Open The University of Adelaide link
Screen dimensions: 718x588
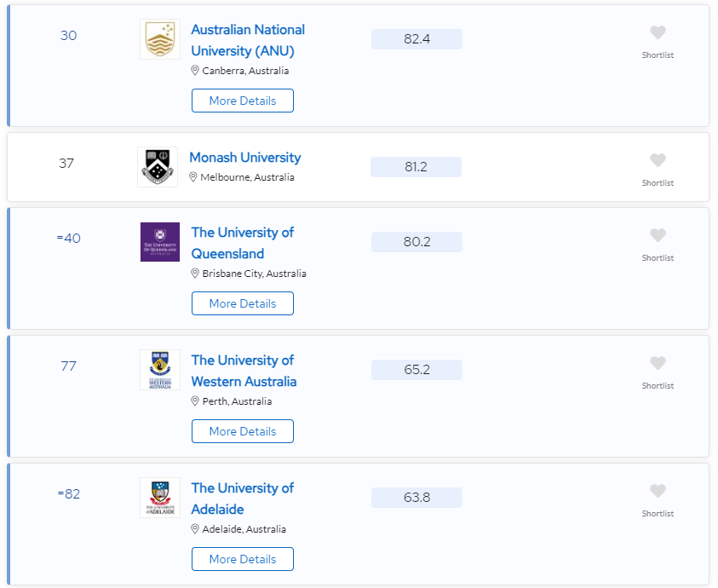point(242,499)
